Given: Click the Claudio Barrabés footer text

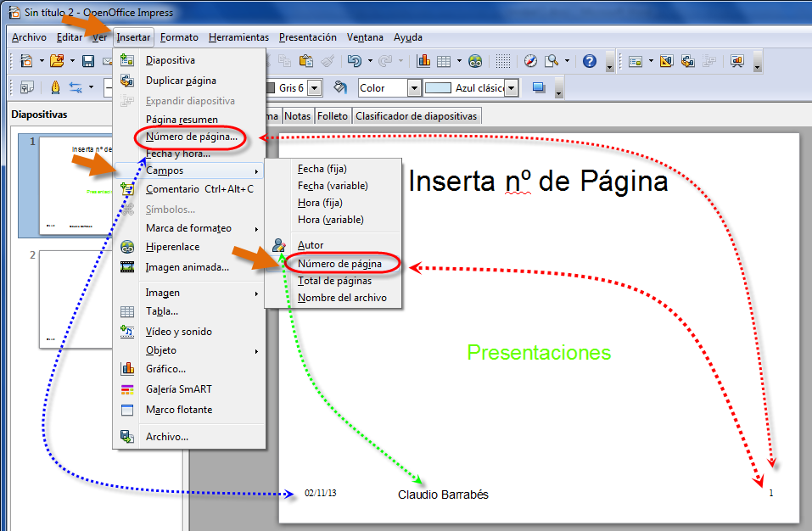Looking at the screenshot, I should tap(443, 495).
